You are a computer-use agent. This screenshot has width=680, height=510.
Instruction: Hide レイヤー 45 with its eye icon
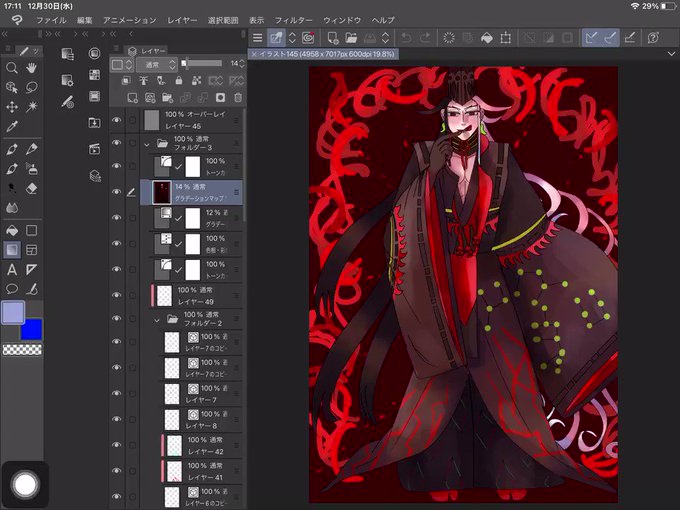click(117, 120)
